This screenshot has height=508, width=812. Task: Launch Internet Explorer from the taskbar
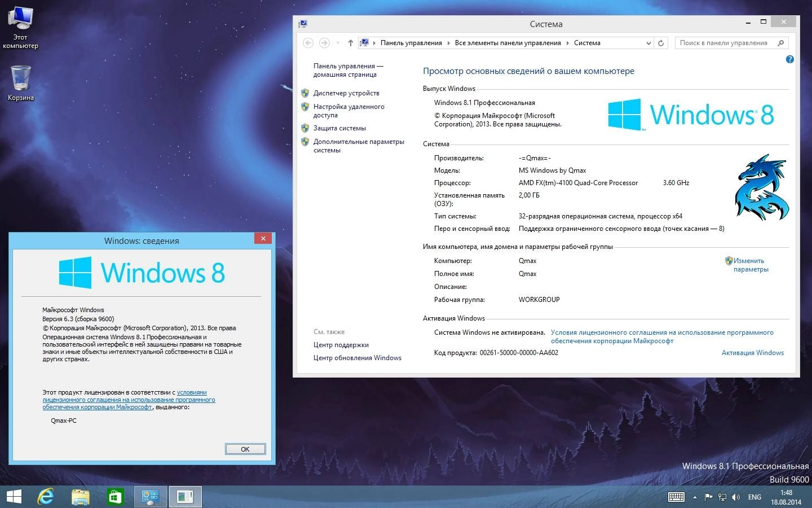pos(46,497)
